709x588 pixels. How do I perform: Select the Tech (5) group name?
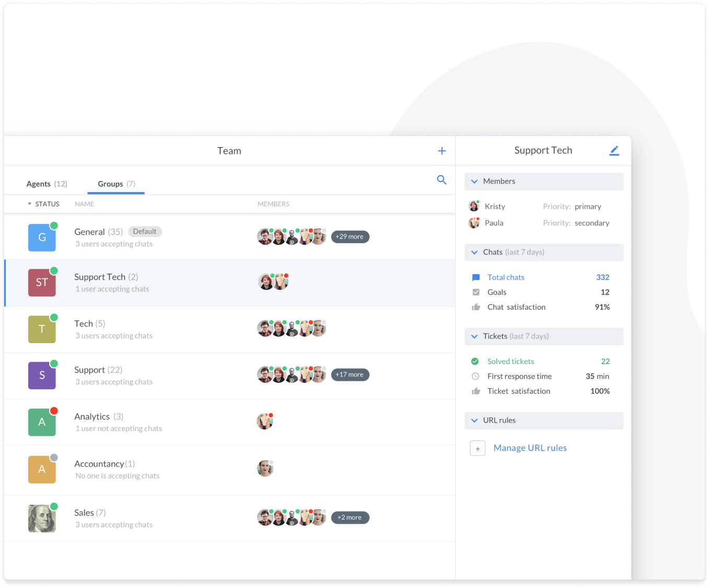pyautogui.click(x=89, y=324)
